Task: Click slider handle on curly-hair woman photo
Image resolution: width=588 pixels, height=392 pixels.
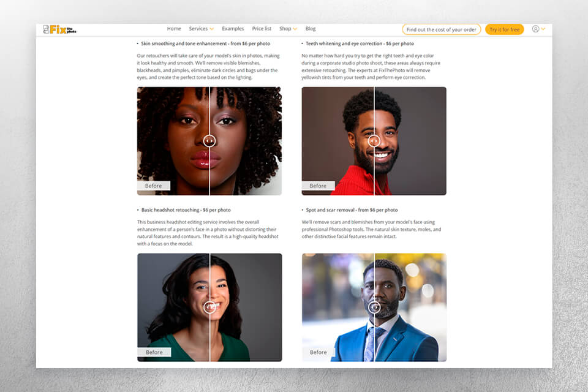Action: point(209,141)
